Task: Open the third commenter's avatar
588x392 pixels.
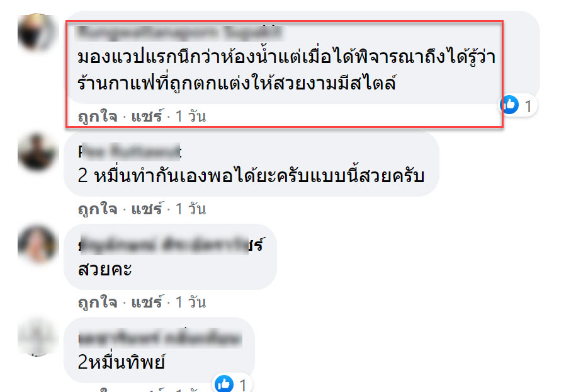Action: [x=37, y=244]
